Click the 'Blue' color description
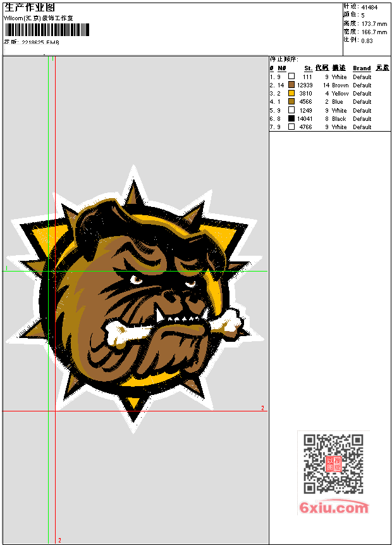 coord(337,102)
